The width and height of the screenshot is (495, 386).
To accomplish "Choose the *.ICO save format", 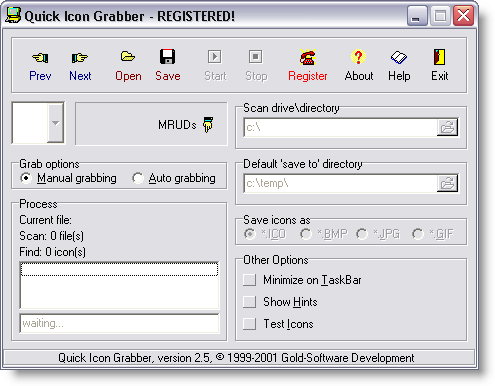I will pyautogui.click(x=250, y=234).
